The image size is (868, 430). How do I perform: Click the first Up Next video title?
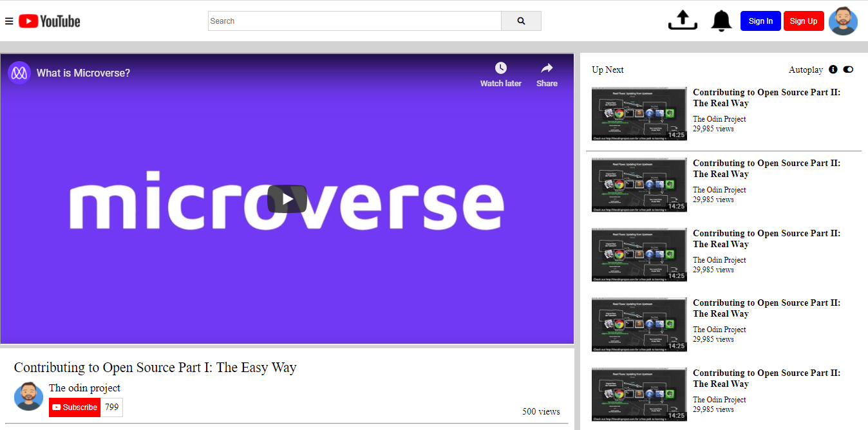[x=767, y=98]
